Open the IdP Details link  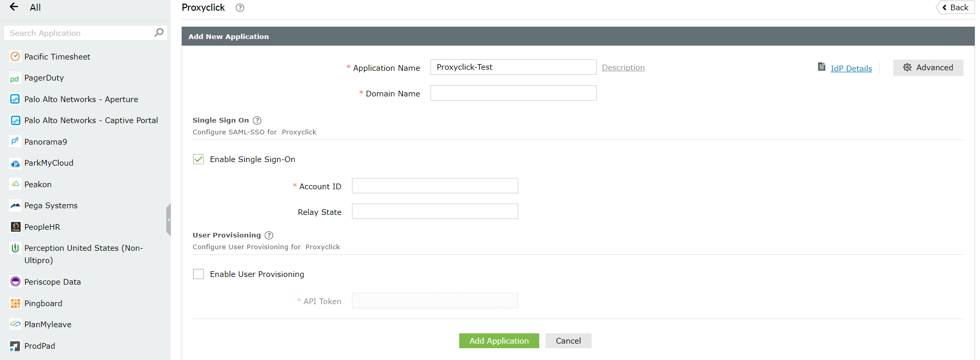click(x=851, y=69)
